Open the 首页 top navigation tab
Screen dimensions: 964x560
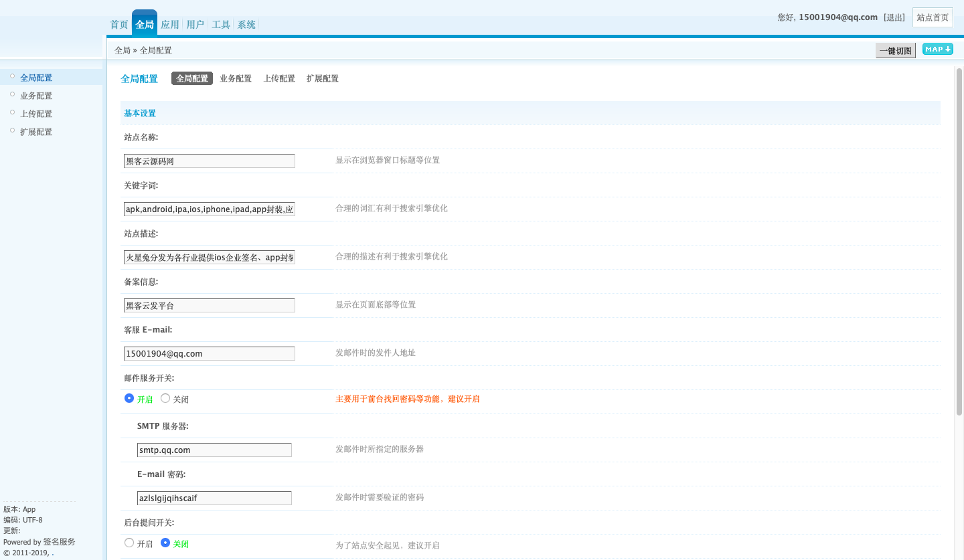point(119,25)
